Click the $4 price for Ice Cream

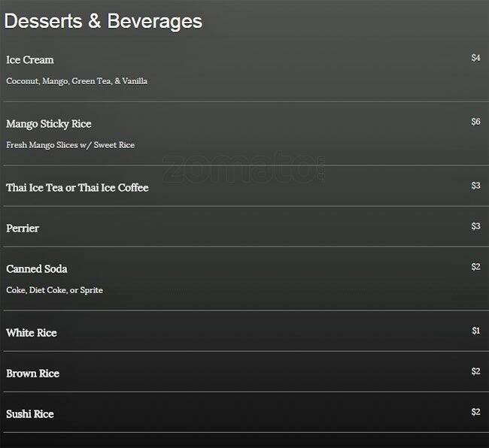(475, 58)
